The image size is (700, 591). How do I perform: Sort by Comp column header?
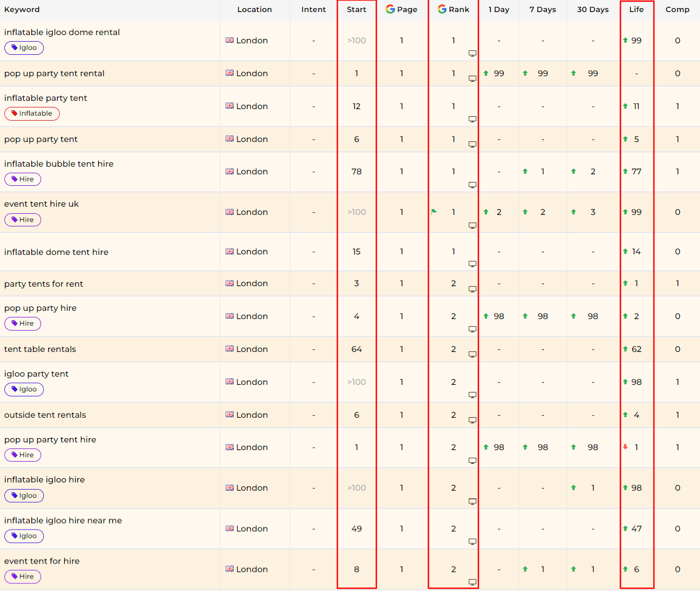[x=677, y=9]
